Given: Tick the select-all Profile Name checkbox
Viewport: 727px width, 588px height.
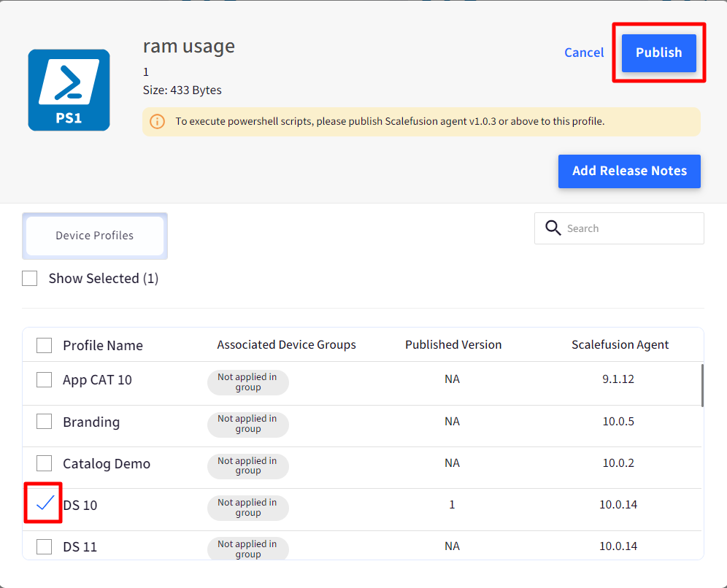Looking at the screenshot, I should click(x=44, y=345).
